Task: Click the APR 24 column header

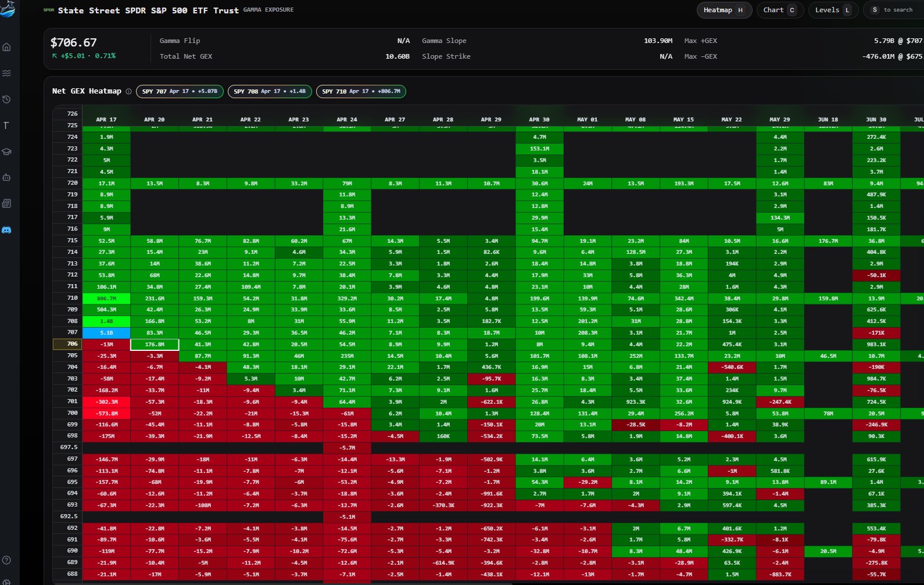Action: (x=347, y=120)
